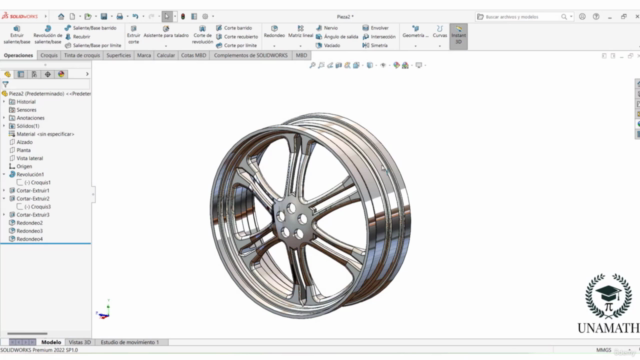Viewport: 640px width, 360px height.
Task: Open the PropertyManager tab icon
Action: (x=21, y=74)
